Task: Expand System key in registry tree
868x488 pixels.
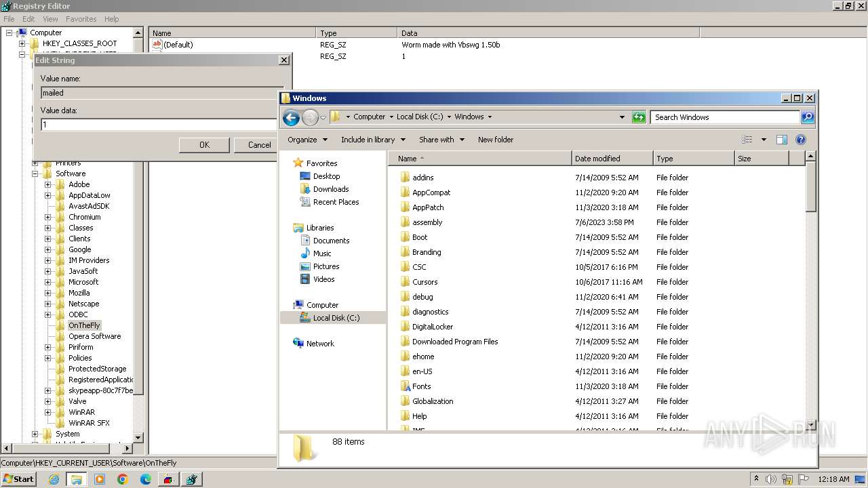Action: [35, 434]
